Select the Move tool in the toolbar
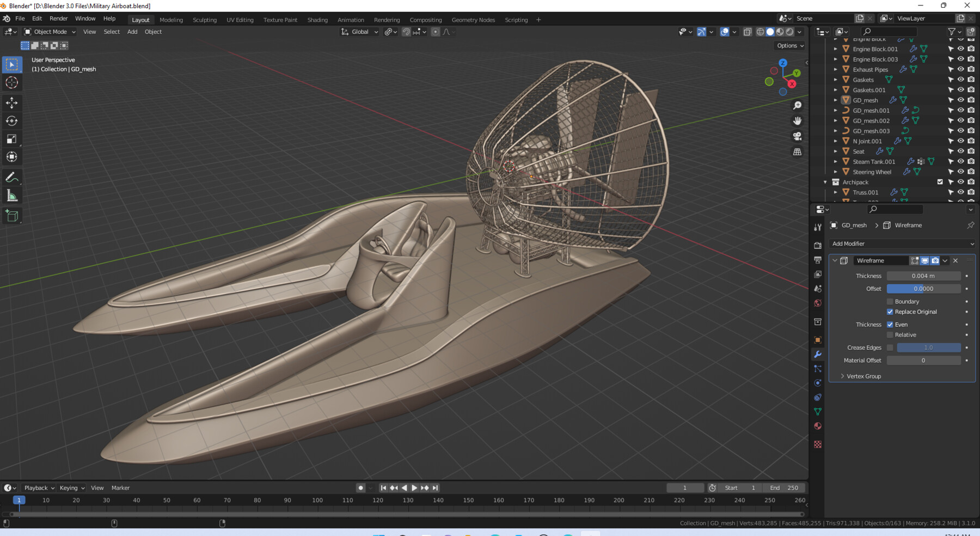 point(12,102)
